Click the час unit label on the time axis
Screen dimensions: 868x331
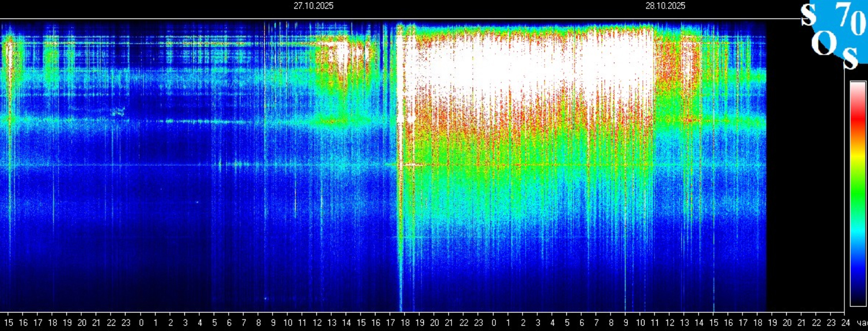coord(861,322)
